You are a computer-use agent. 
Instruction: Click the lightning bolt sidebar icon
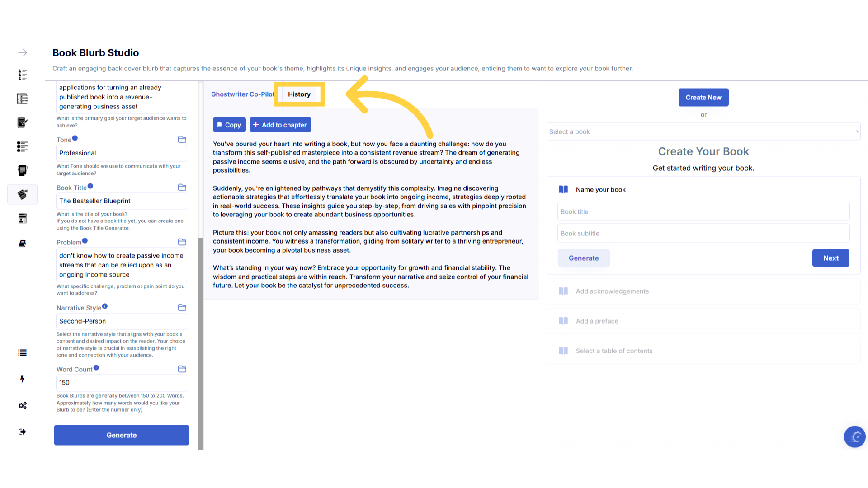pos(22,379)
